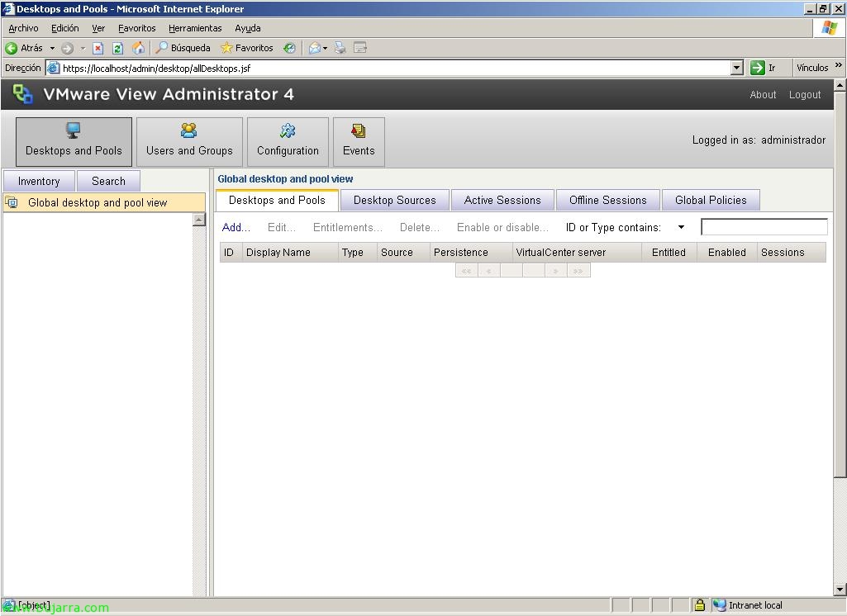Click the IE Edit page icon
The height and width of the screenshot is (616, 847).
(x=360, y=48)
